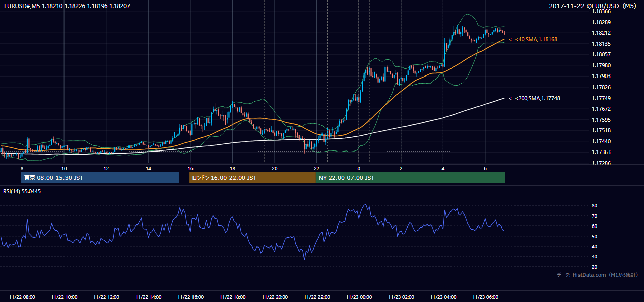Select the London 16:00-22:00 JST session bar
This screenshot has width=644, height=302.
pyautogui.click(x=252, y=178)
